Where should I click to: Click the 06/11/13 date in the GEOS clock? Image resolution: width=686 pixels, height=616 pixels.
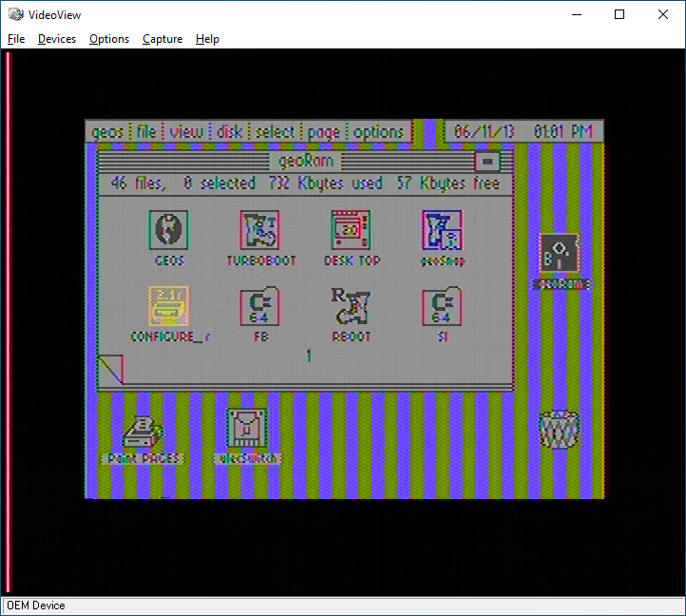(484, 131)
